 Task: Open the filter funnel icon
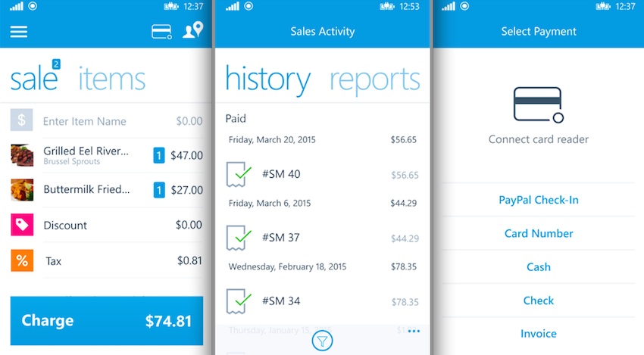(x=322, y=341)
